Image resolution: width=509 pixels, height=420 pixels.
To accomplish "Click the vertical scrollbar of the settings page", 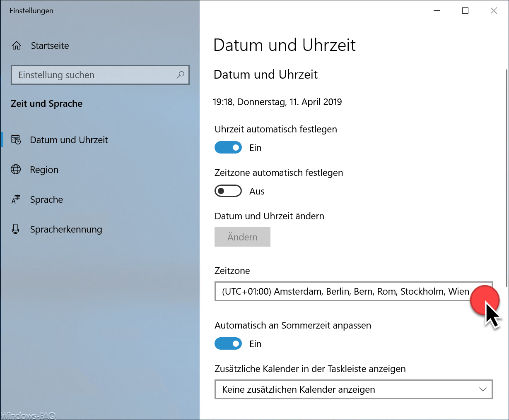I will pos(507,178).
